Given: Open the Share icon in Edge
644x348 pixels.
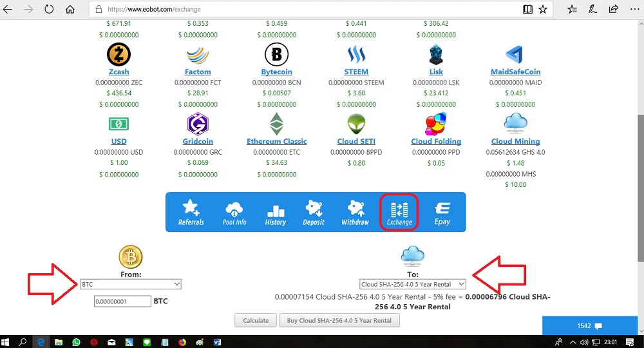Looking at the screenshot, I should tap(614, 8).
